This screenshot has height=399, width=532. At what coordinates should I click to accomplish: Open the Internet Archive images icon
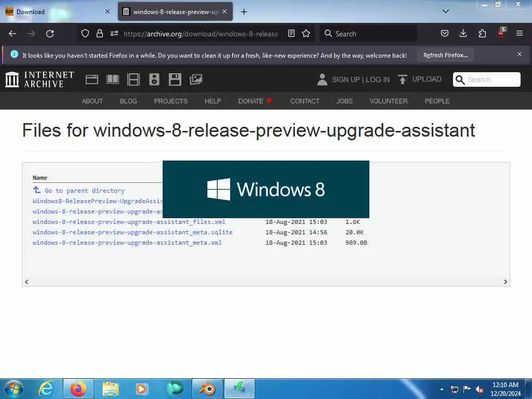196,79
